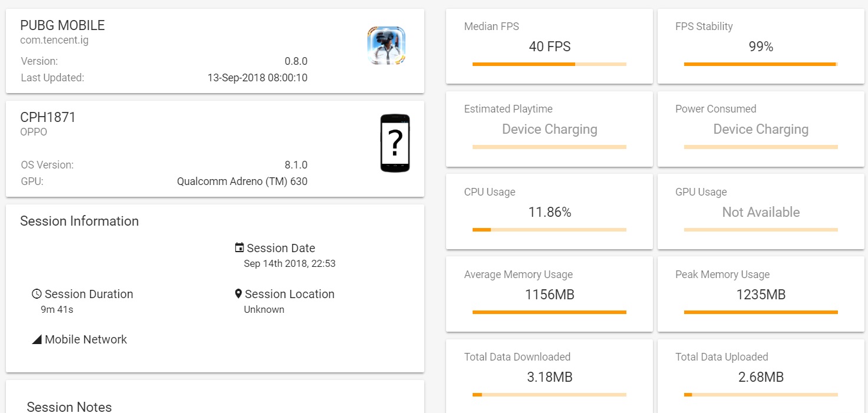Click the Median FPS progress bar
The height and width of the screenshot is (413, 868).
point(549,64)
